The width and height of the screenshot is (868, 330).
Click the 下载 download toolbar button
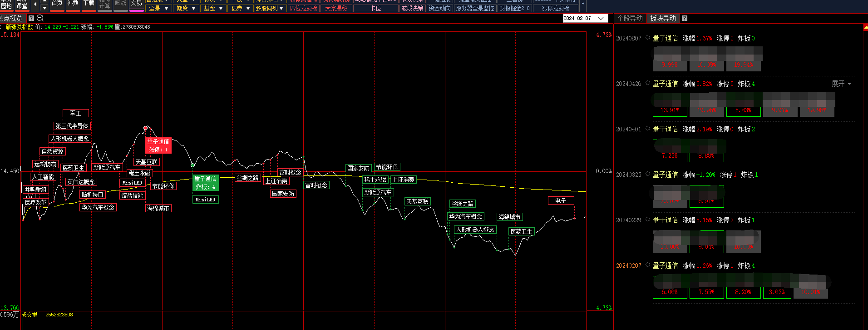pyautogui.click(x=89, y=4)
